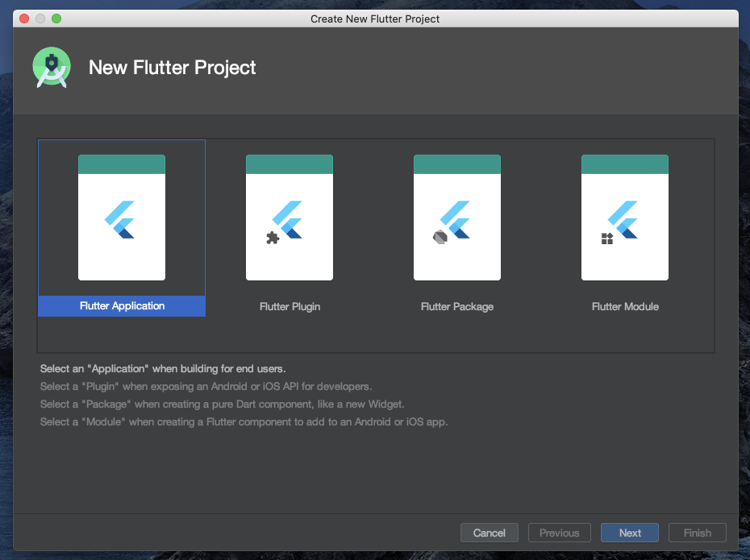Go to the Next wizard step
Image resolution: width=750 pixels, height=560 pixels.
[630, 533]
